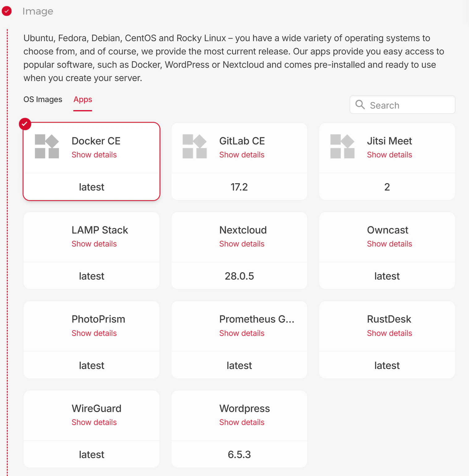Show details for WireGuard
The height and width of the screenshot is (476, 469).
click(x=94, y=422)
